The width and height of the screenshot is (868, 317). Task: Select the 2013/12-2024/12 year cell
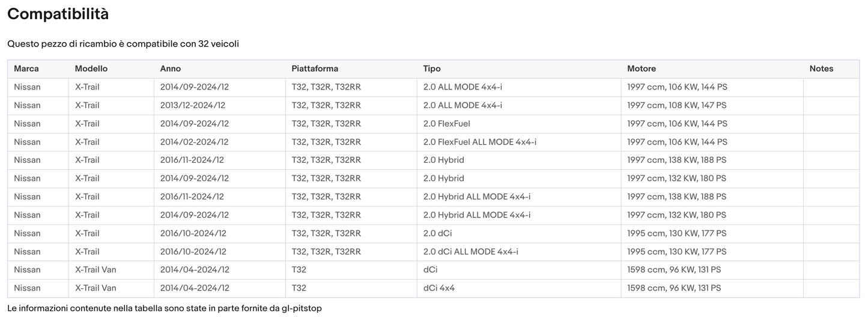pyautogui.click(x=193, y=105)
